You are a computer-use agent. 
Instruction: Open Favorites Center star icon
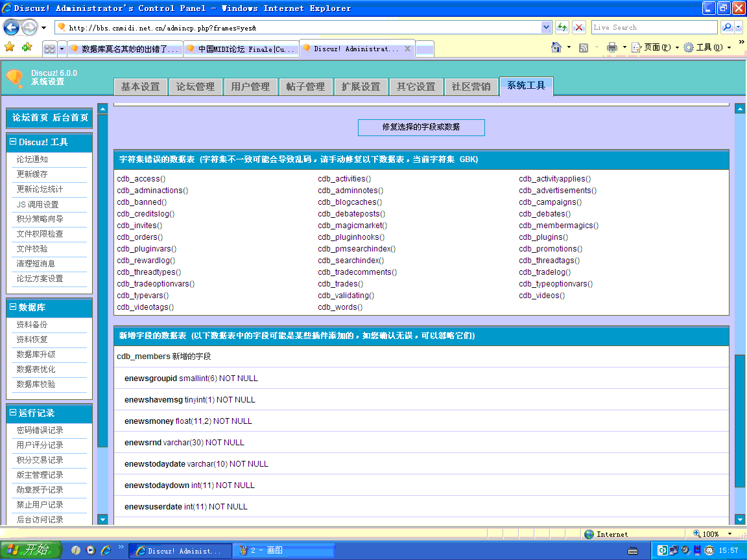click(x=9, y=47)
